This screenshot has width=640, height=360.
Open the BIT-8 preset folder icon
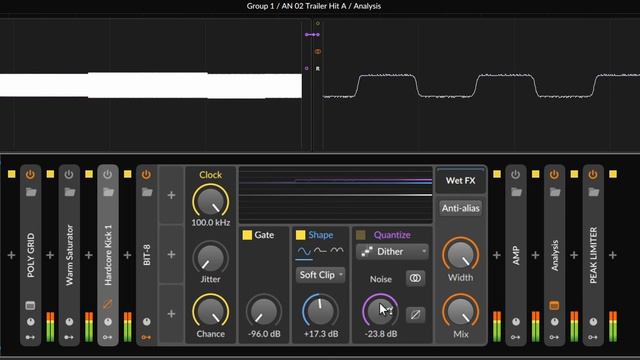coord(147,192)
